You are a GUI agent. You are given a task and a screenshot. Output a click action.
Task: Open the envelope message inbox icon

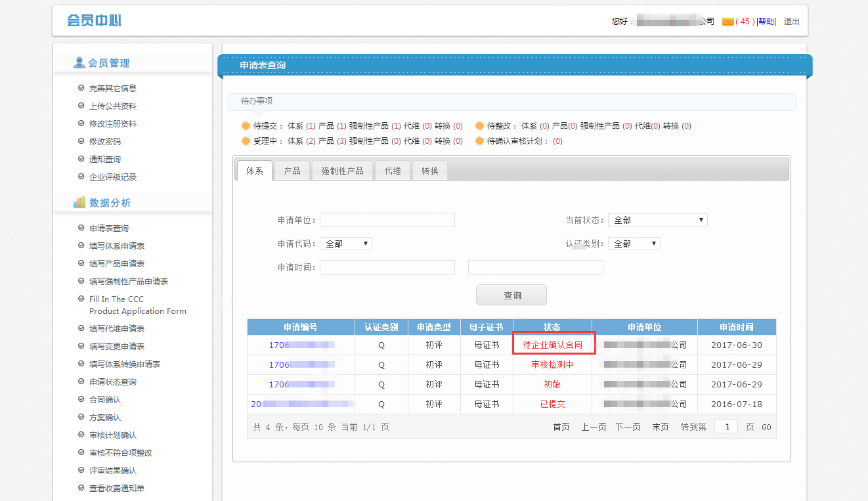coord(727,22)
